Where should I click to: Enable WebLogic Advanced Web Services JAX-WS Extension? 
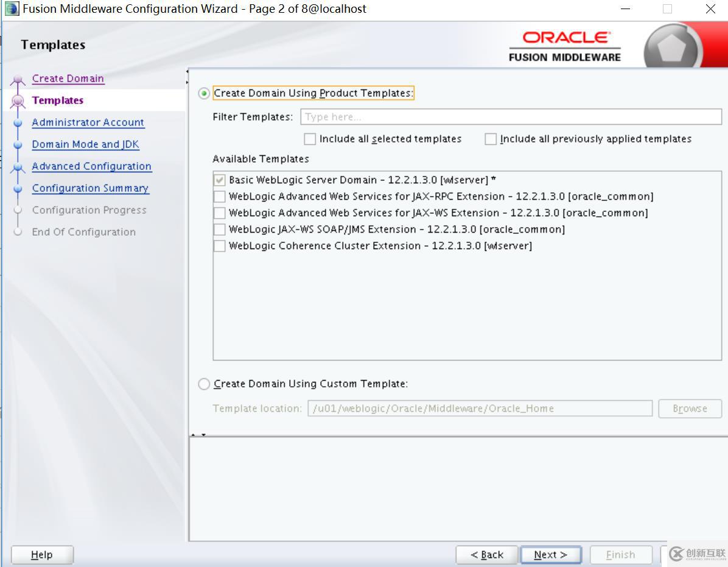click(219, 213)
